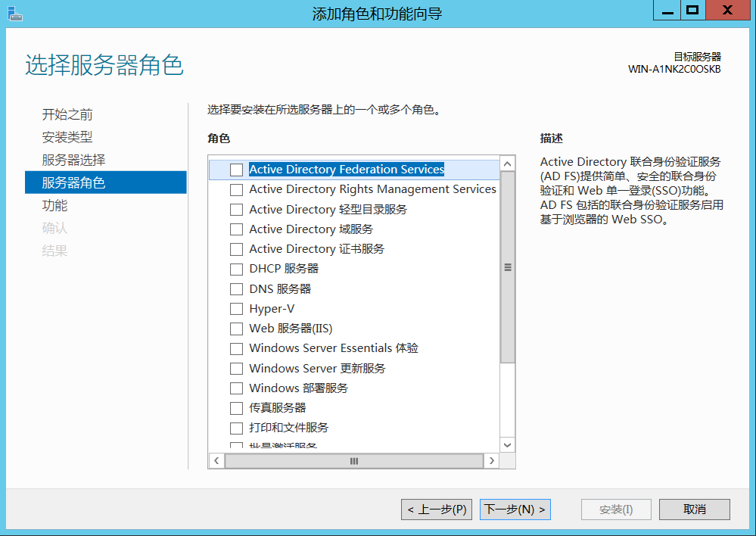Check the 传真服务器 checkbox
Viewport: 756px width, 536px height.
pyautogui.click(x=236, y=408)
